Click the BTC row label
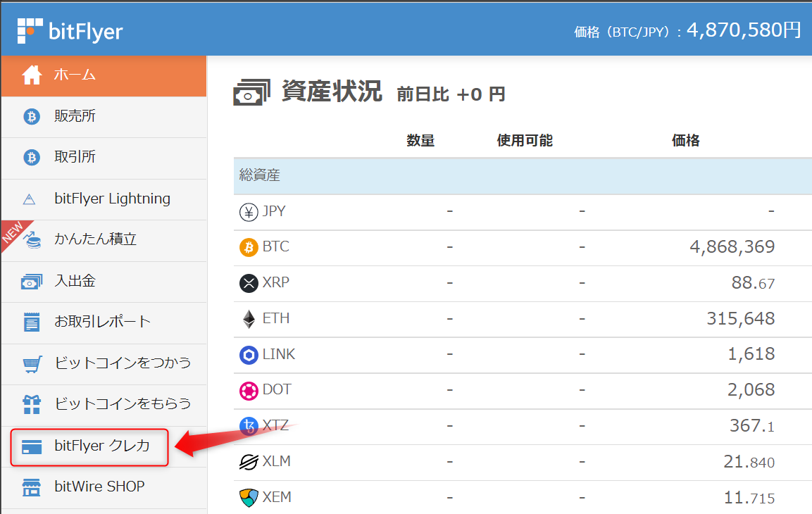The image size is (812, 514). coord(275,246)
